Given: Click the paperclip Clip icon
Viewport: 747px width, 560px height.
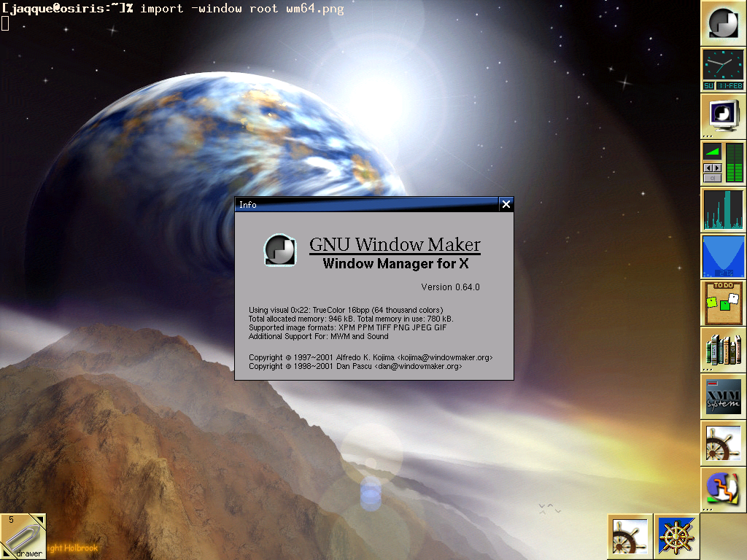Looking at the screenshot, I should (x=23, y=537).
